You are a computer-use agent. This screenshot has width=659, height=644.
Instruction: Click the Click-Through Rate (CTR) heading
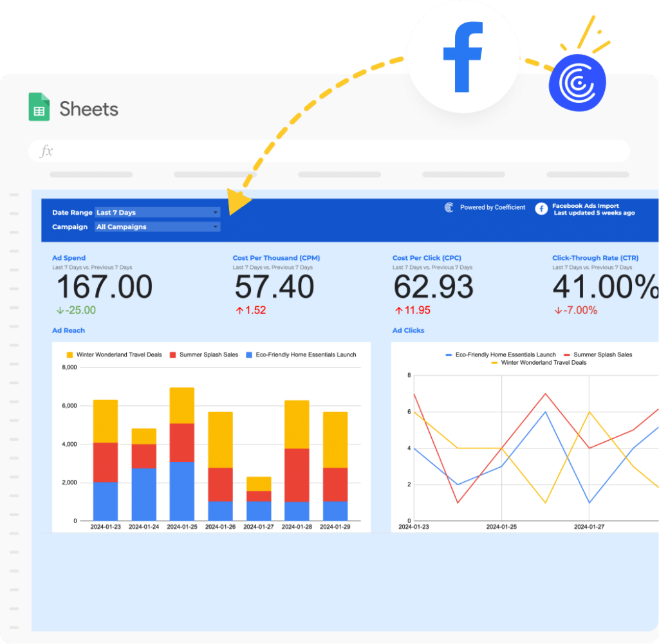click(595, 258)
